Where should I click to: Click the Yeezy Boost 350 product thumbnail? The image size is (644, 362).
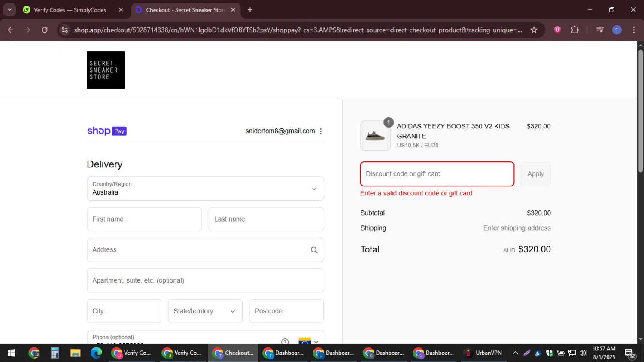pyautogui.click(x=375, y=136)
